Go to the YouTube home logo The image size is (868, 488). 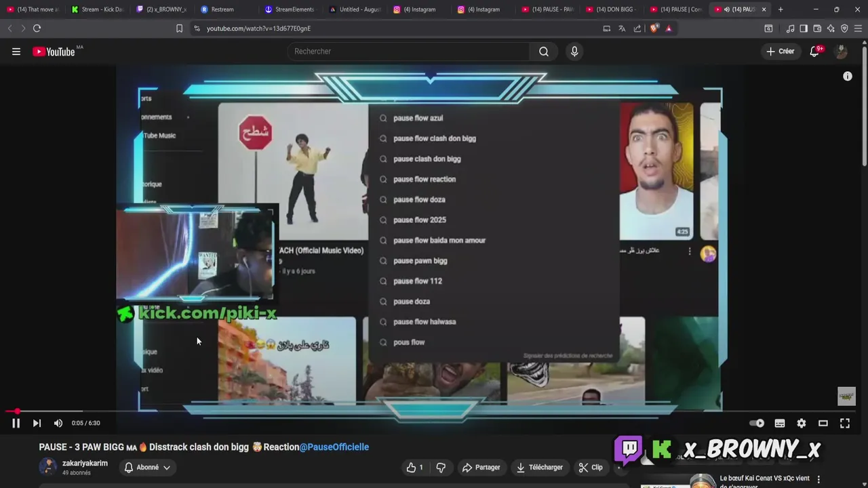(54, 52)
